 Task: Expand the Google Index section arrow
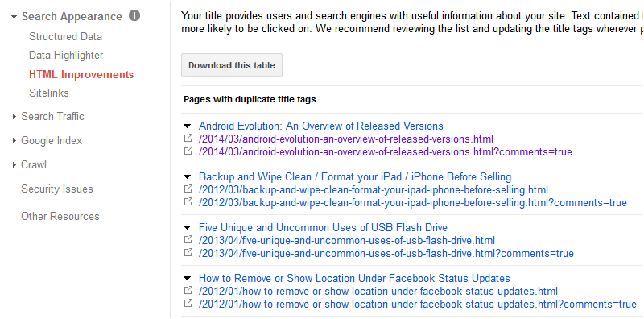tap(14, 141)
